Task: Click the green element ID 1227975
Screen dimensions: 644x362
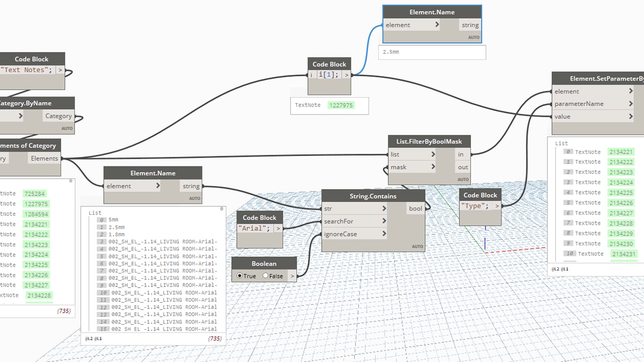Action: click(341, 106)
